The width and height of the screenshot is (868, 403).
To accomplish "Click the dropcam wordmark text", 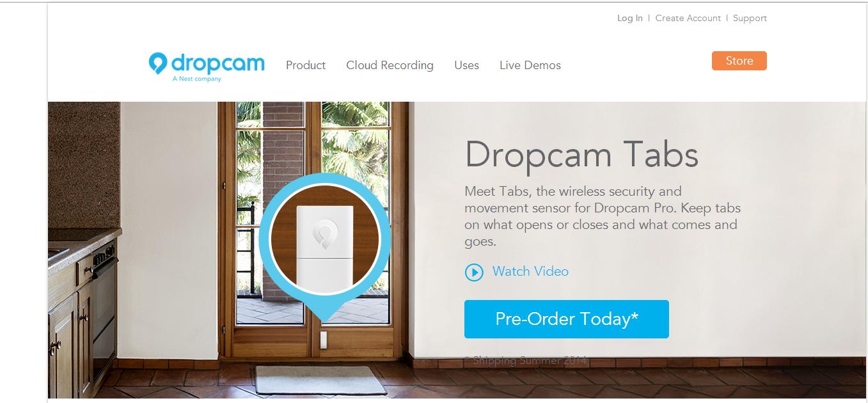I will (217, 63).
